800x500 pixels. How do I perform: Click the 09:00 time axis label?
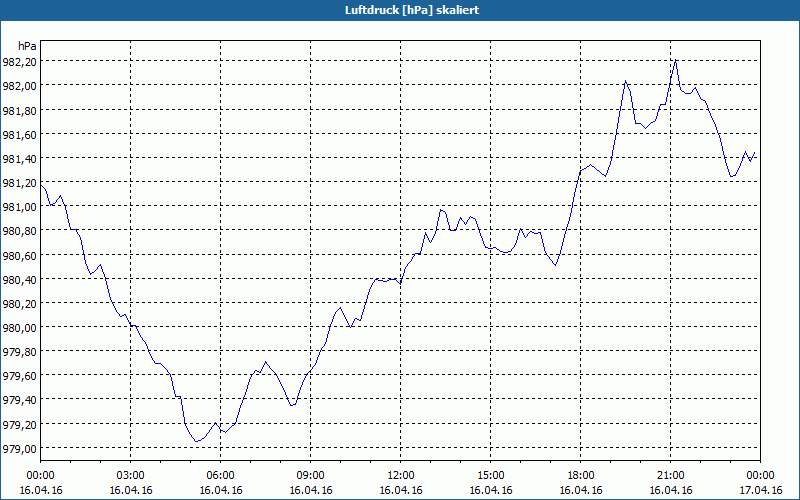(310, 476)
